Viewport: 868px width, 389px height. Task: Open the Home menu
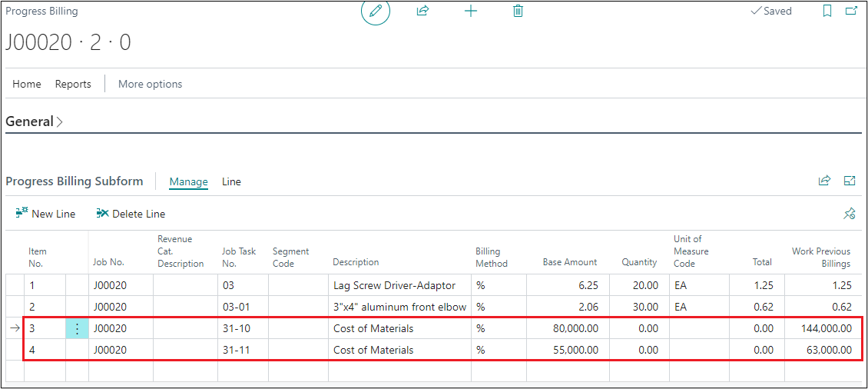coord(27,84)
